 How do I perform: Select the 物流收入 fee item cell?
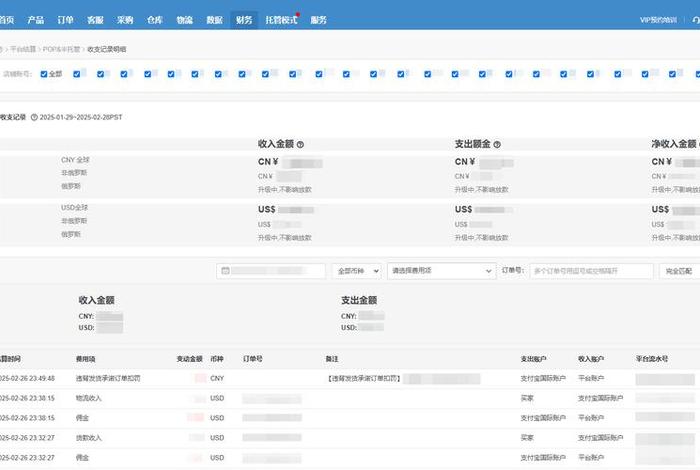pos(89,398)
